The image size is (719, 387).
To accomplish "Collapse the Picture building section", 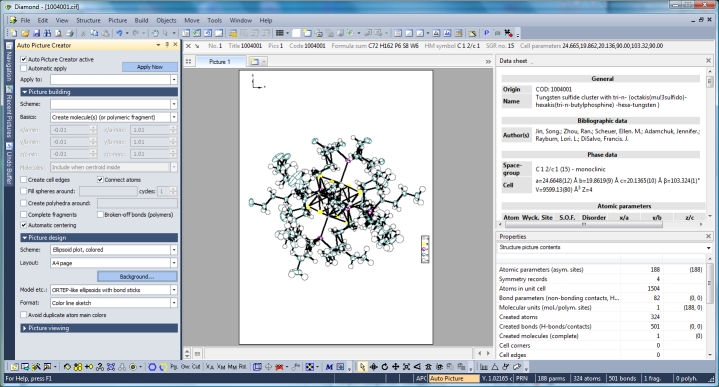I will coord(99,92).
